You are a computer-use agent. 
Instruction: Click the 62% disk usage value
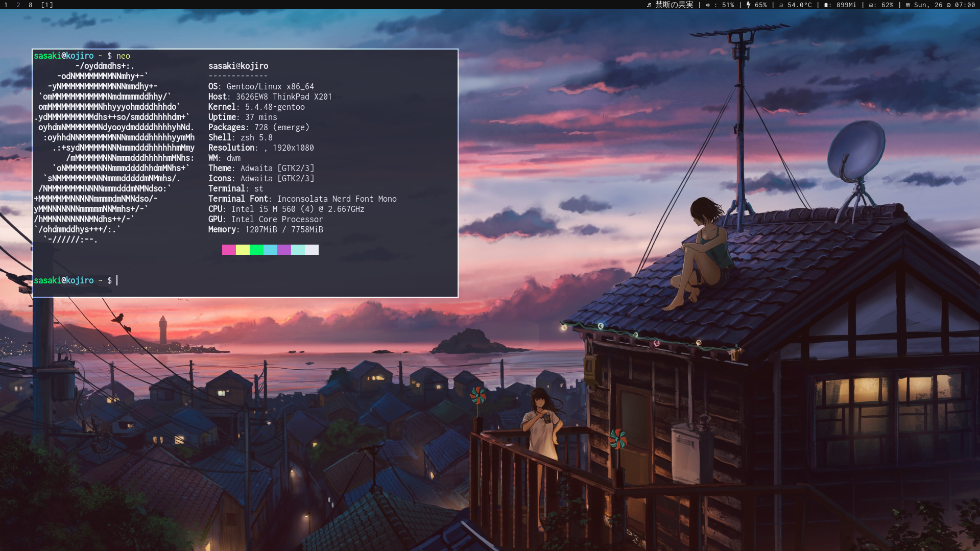pos(888,5)
